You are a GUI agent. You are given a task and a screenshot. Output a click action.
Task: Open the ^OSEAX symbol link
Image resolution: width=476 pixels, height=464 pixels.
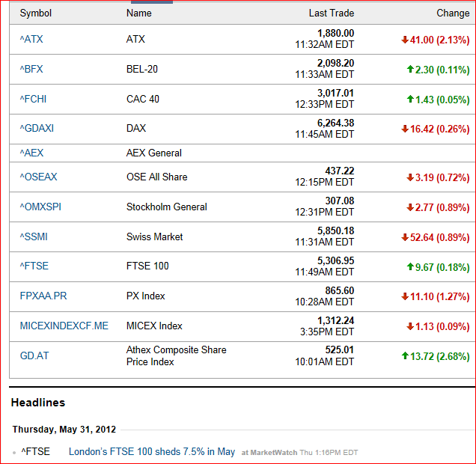point(39,177)
